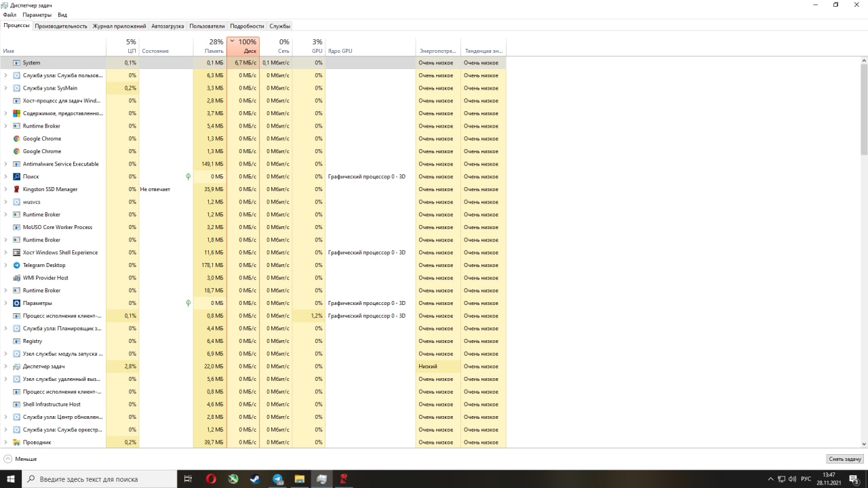Image resolution: width=868 pixels, height=488 pixels.
Task: Sort by the Имя column header
Action: pos(53,46)
